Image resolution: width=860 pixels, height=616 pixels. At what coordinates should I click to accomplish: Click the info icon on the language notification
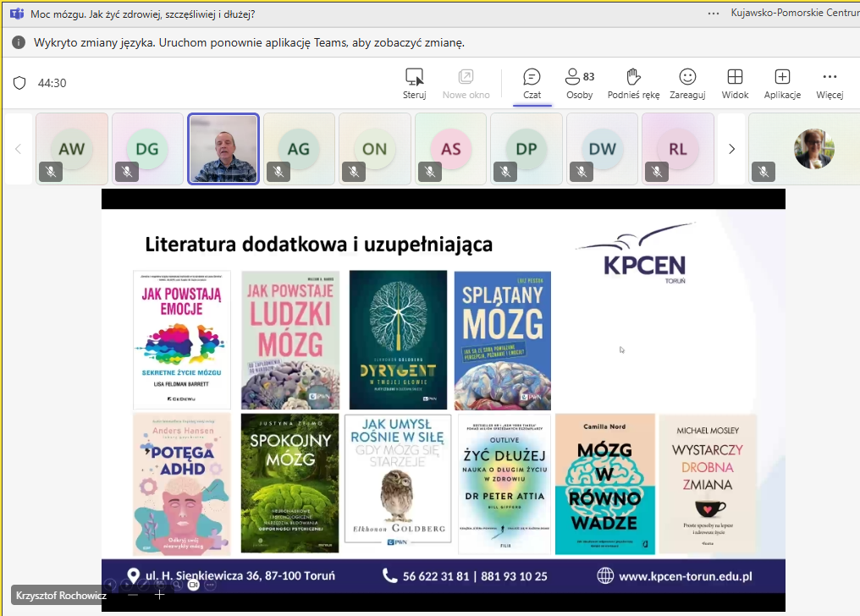pyautogui.click(x=19, y=42)
